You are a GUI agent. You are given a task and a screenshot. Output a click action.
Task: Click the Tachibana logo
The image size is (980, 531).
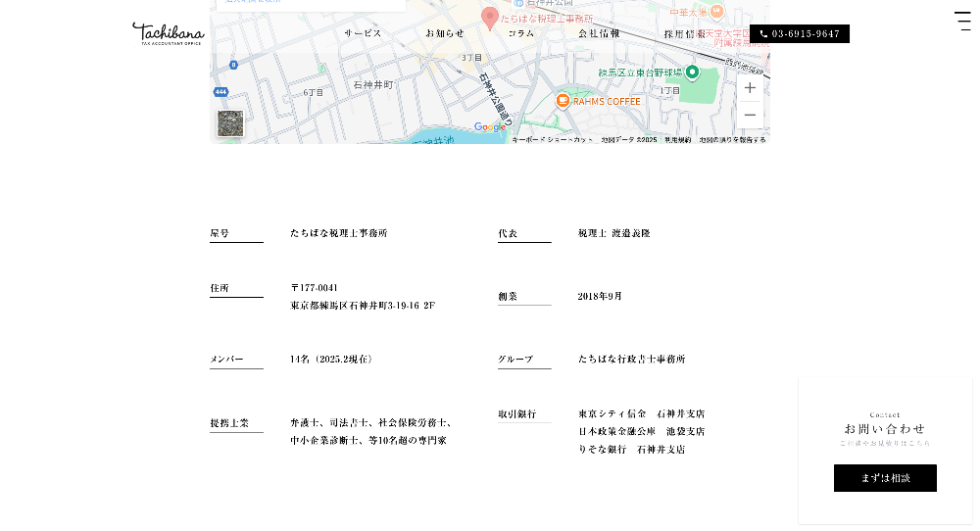point(168,34)
